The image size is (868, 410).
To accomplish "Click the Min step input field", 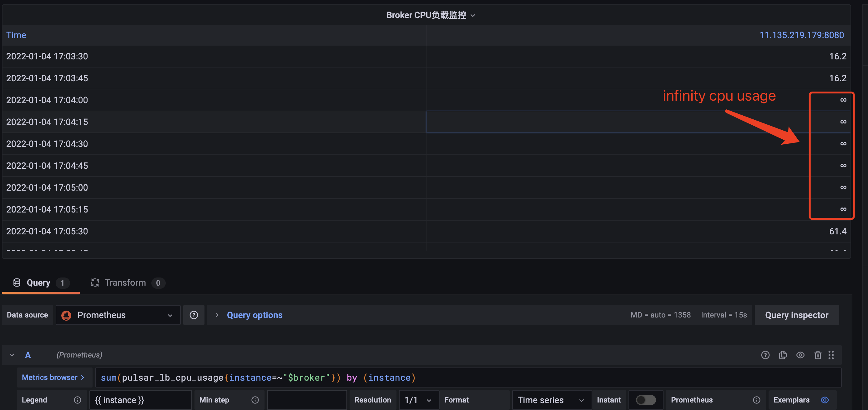I will 306,400.
